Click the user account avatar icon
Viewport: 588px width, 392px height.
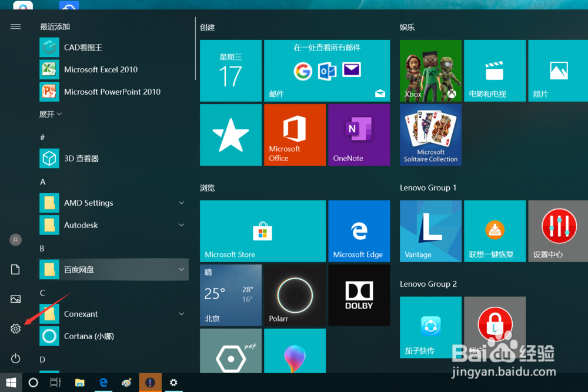click(15, 239)
